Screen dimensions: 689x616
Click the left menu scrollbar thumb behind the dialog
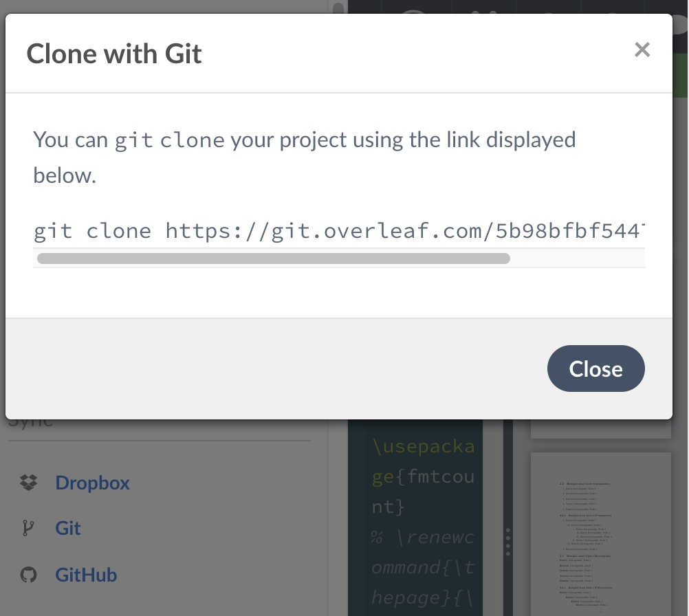338,8
